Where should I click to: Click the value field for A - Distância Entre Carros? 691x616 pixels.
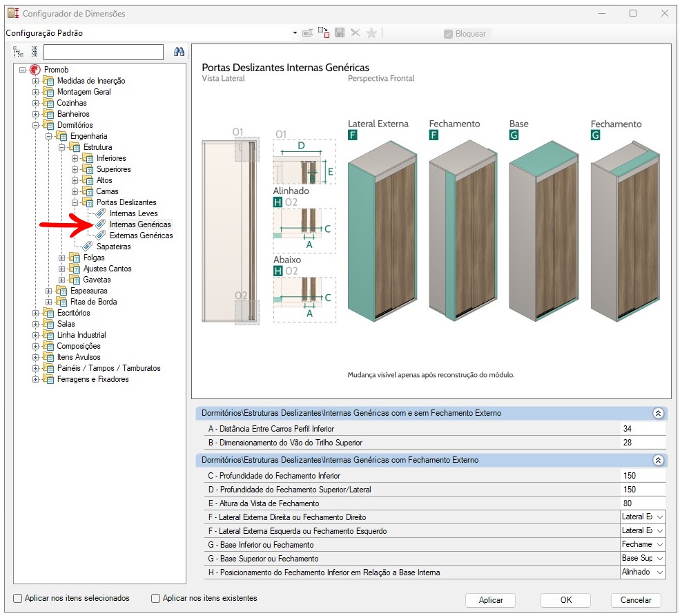coord(642,429)
